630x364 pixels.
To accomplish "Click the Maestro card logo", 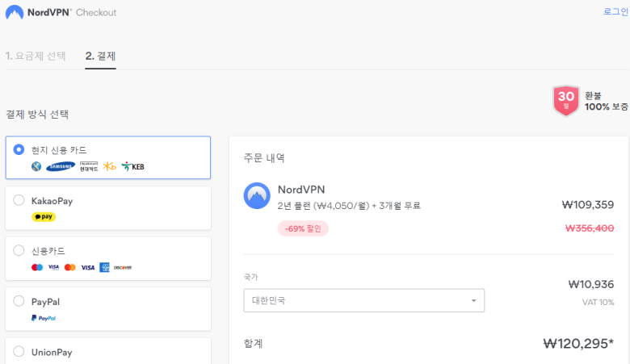I will pyautogui.click(x=37, y=267).
